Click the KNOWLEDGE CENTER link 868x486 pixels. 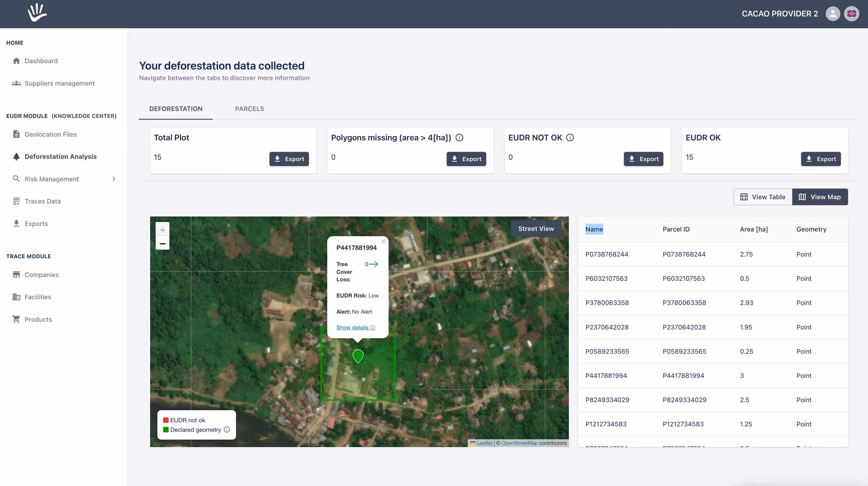[84, 116]
